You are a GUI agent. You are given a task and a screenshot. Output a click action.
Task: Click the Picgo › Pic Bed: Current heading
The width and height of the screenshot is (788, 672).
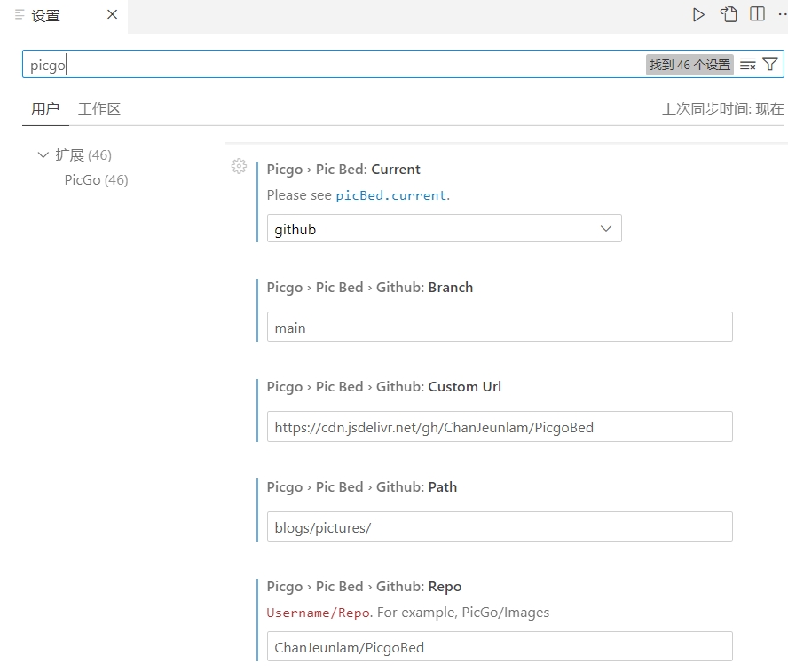coord(343,170)
